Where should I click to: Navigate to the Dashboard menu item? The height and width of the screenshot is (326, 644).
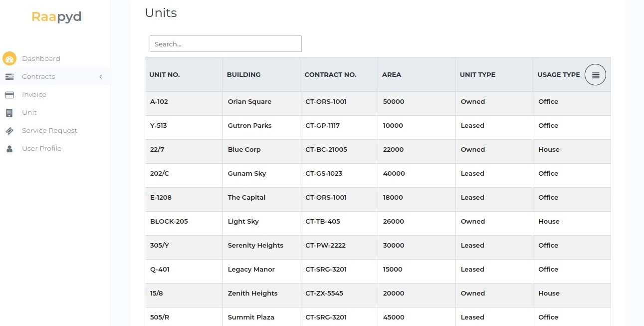pyautogui.click(x=41, y=58)
